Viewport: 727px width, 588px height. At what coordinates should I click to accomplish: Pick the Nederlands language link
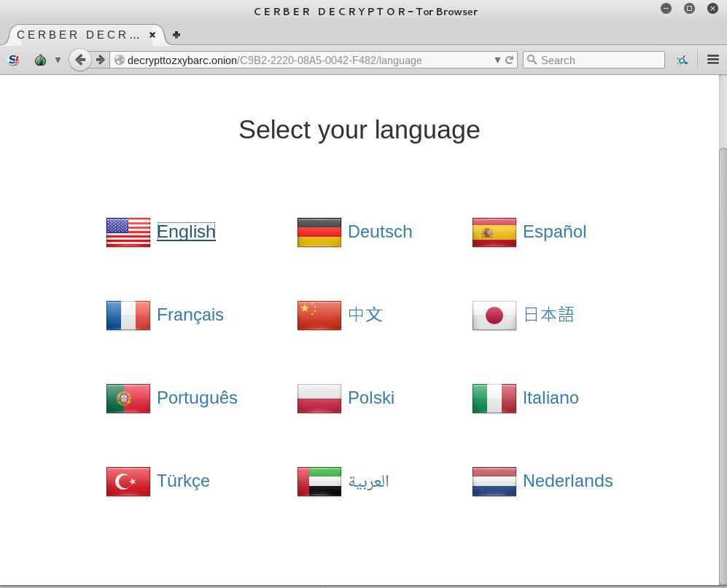[x=567, y=481]
